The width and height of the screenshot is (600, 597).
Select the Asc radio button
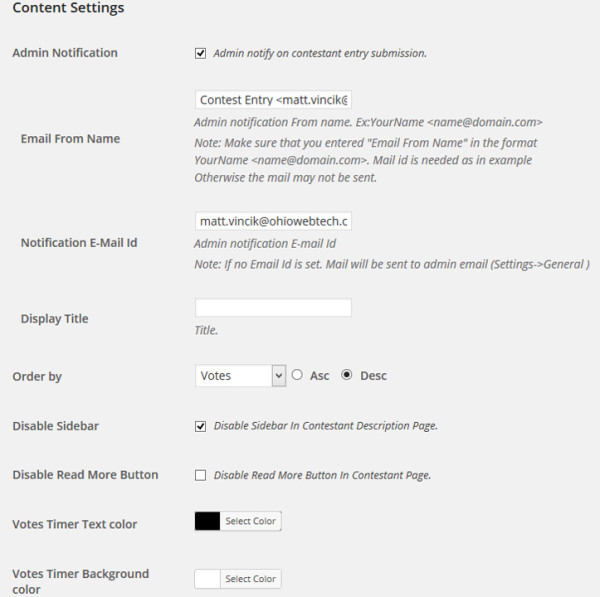pos(297,375)
